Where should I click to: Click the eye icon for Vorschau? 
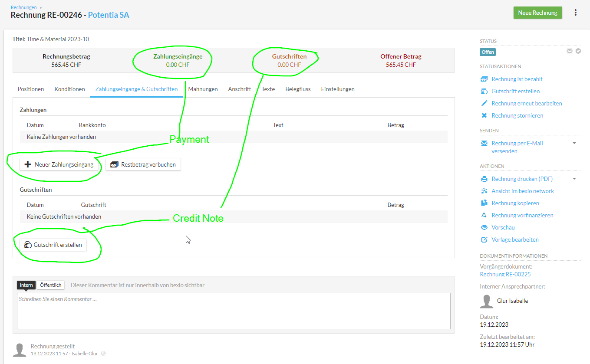(x=485, y=228)
